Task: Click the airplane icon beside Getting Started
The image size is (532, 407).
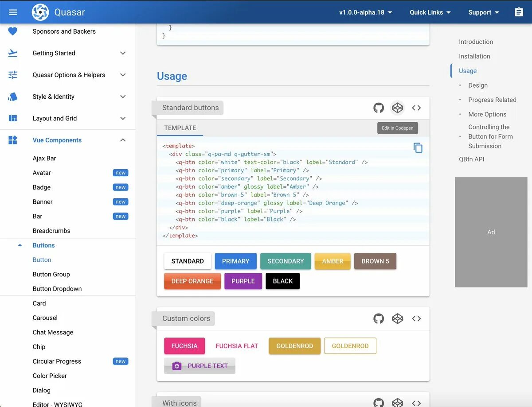Action: coord(13,53)
